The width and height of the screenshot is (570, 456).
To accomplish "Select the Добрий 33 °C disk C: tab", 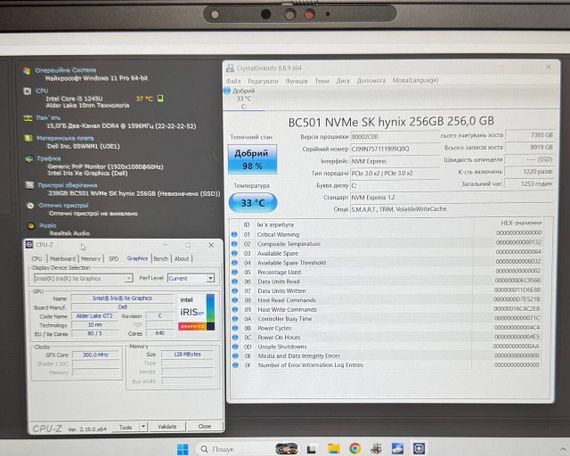I will [x=244, y=99].
